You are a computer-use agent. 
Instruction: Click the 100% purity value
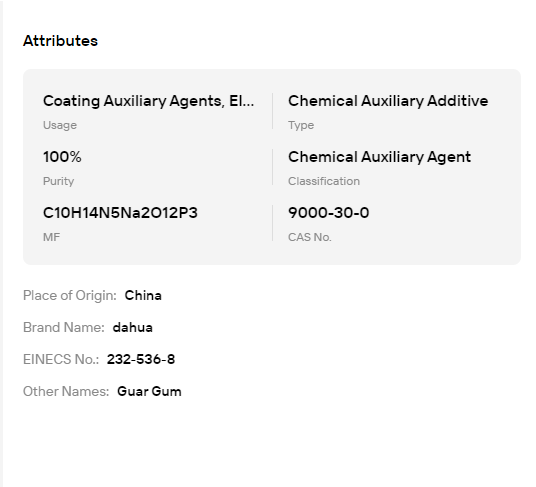coord(62,157)
